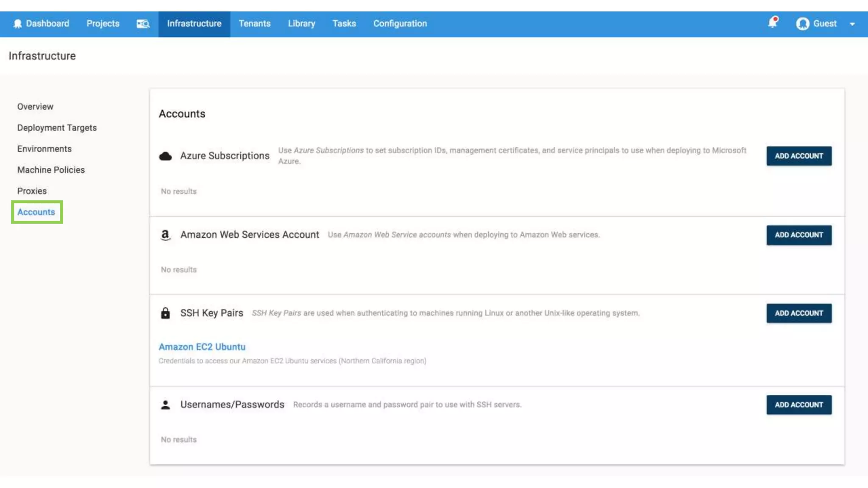The width and height of the screenshot is (868, 488).
Task: Open the Projects menu
Action: (x=103, y=24)
